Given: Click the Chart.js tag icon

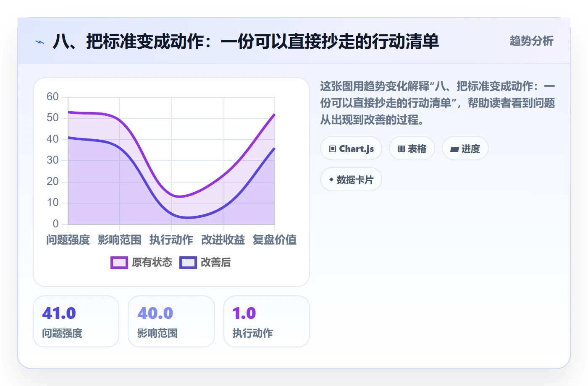Looking at the screenshot, I should click(x=333, y=149).
